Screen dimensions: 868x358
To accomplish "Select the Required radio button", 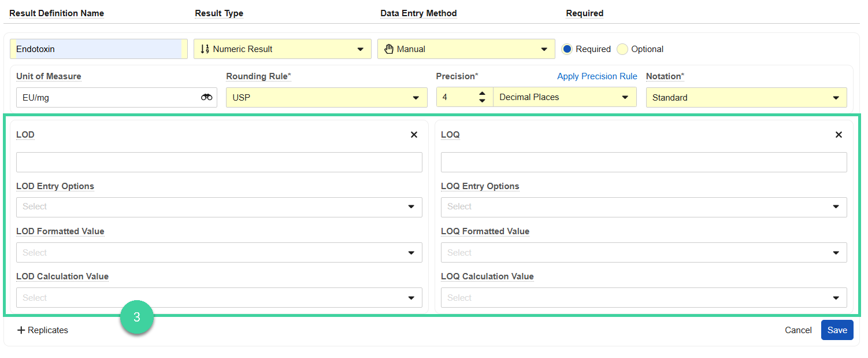I will [567, 49].
